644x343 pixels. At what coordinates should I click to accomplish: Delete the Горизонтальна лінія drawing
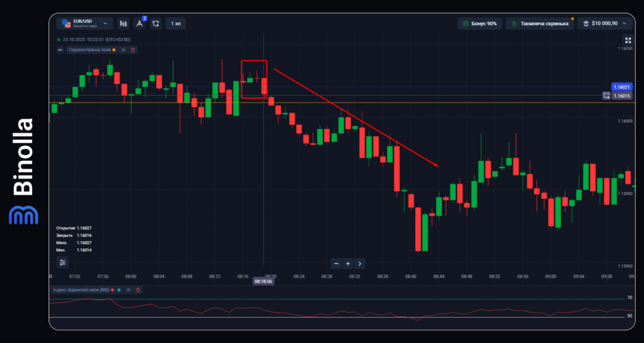pyautogui.click(x=133, y=50)
